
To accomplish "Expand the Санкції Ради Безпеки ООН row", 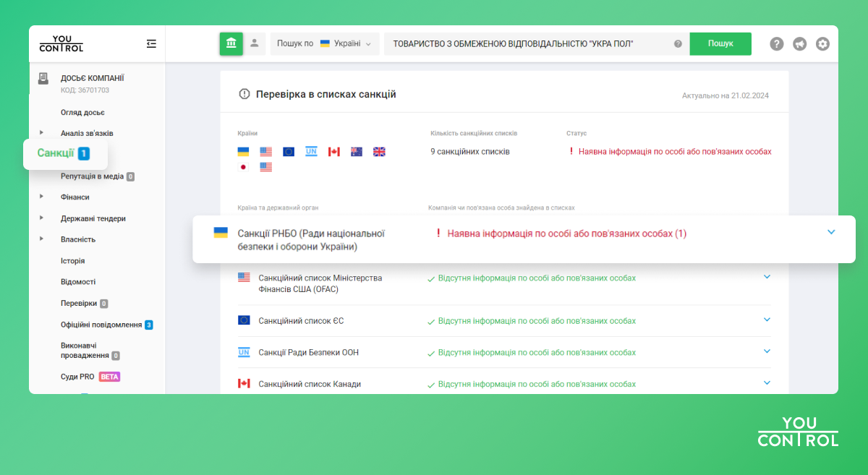I will point(767,351).
